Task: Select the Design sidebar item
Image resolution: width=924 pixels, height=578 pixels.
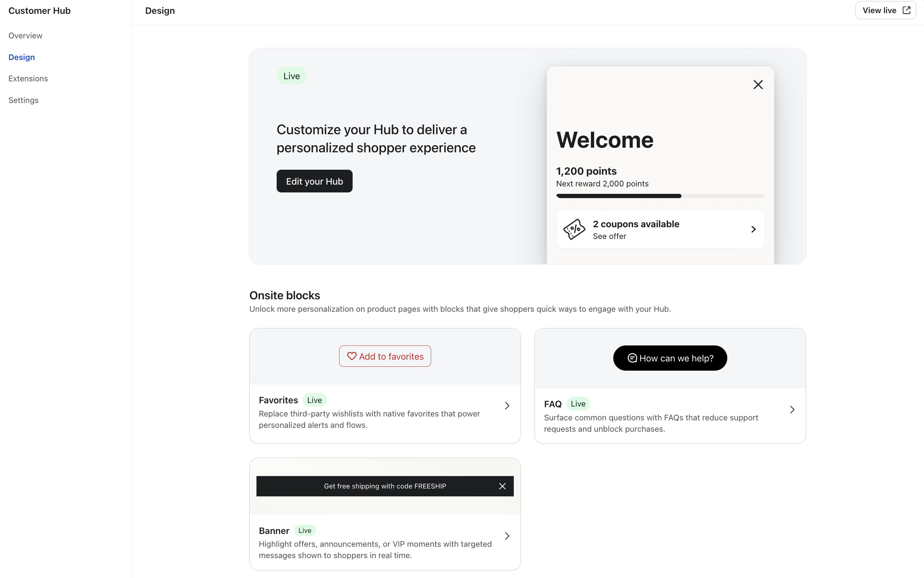Action: [x=21, y=58]
